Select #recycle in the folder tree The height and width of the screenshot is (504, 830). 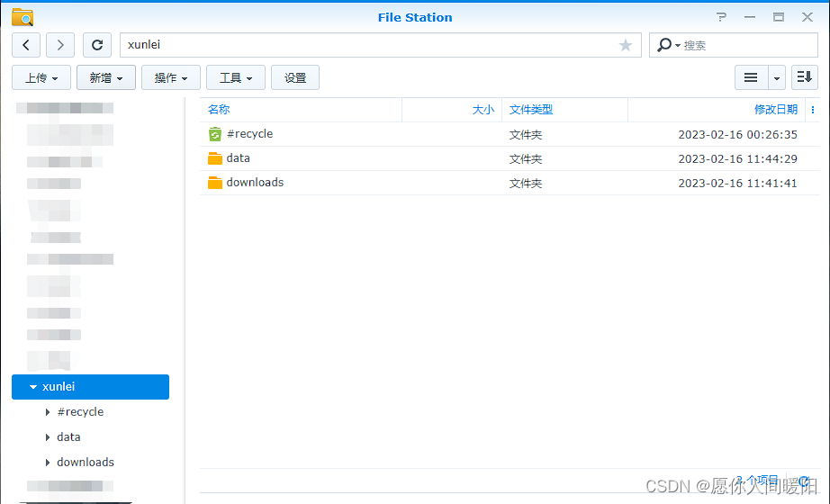(80, 412)
